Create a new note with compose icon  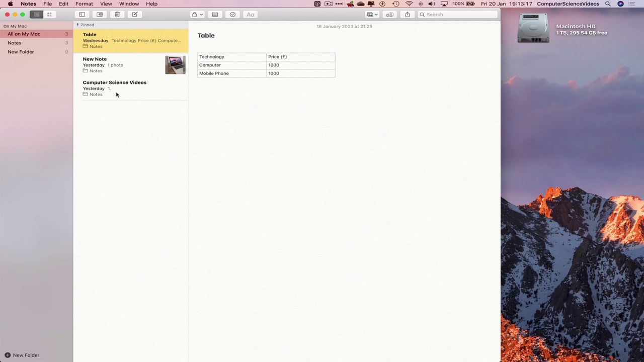[135, 15]
